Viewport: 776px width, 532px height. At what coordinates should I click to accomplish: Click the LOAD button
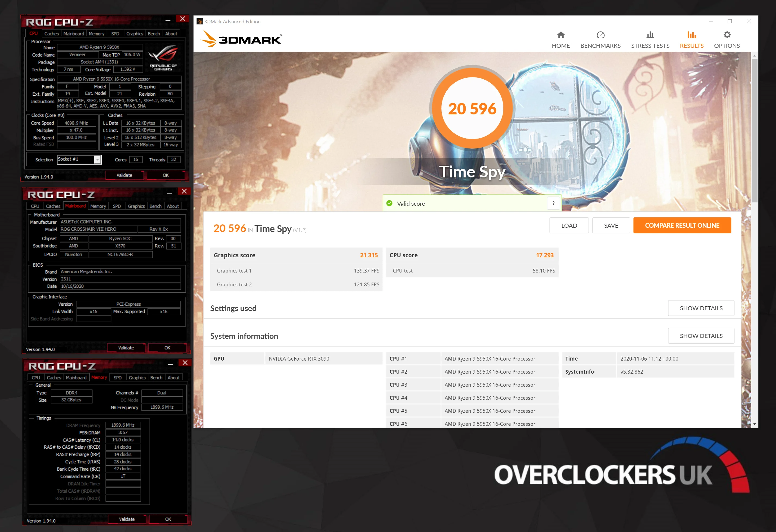pyautogui.click(x=569, y=225)
